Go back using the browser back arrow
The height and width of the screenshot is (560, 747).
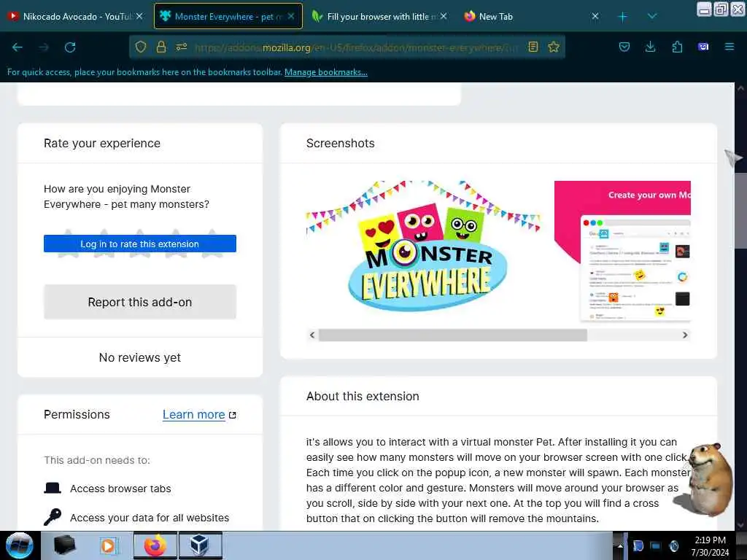point(18,47)
